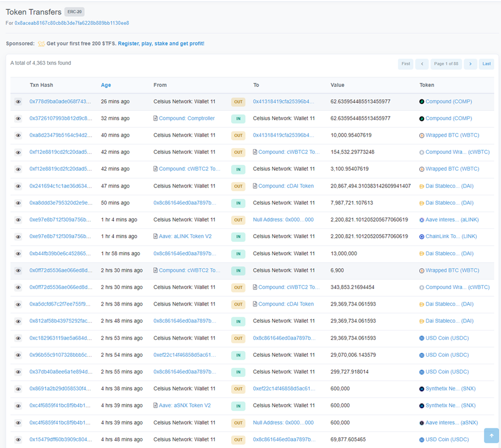
Task: Open the Aave: aSNX Token V2 contract link
Action: [x=184, y=405]
